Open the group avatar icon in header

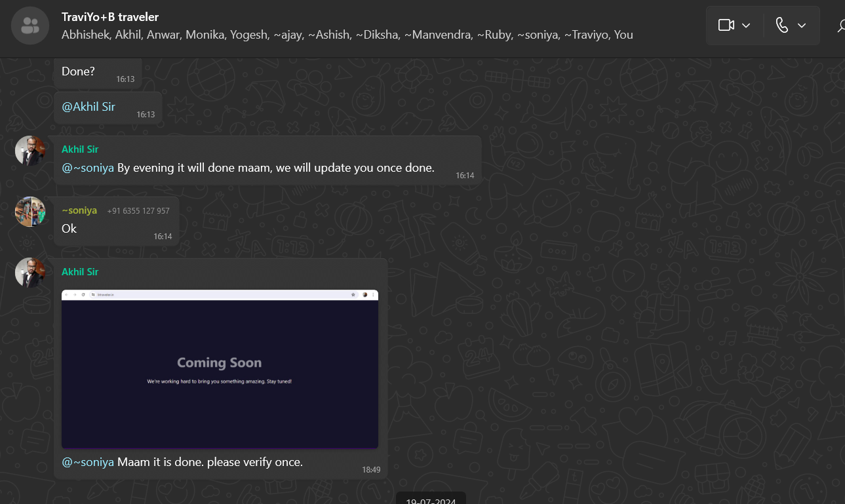(x=30, y=26)
